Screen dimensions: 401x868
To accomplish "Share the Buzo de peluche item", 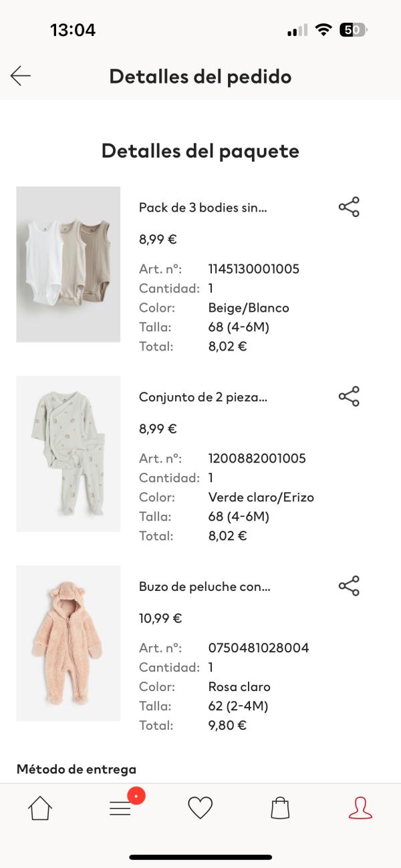I will click(349, 586).
